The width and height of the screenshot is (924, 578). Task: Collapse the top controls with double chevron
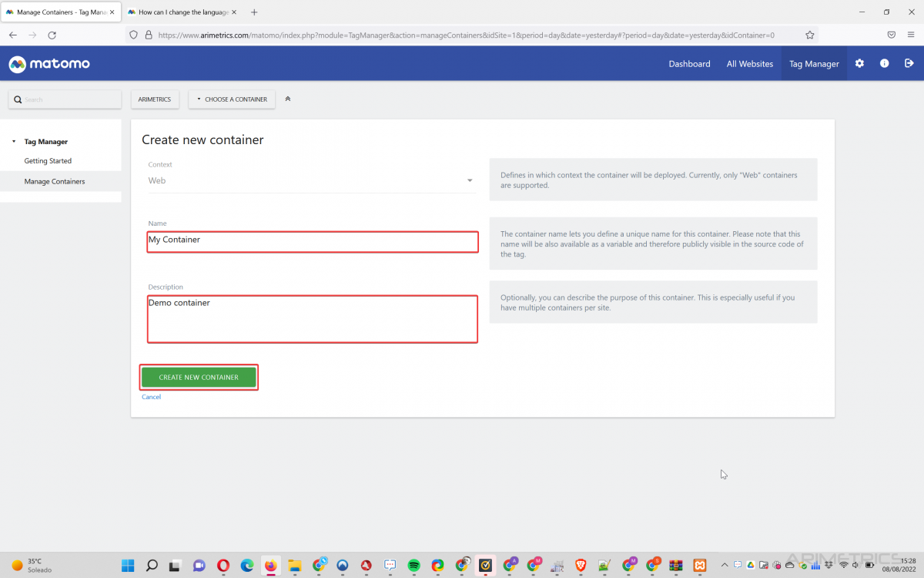288,99
